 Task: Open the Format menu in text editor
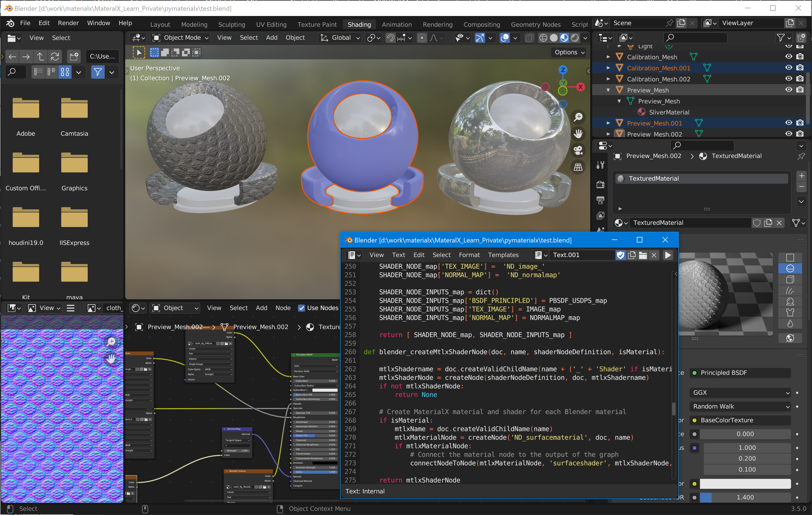pyautogui.click(x=469, y=255)
